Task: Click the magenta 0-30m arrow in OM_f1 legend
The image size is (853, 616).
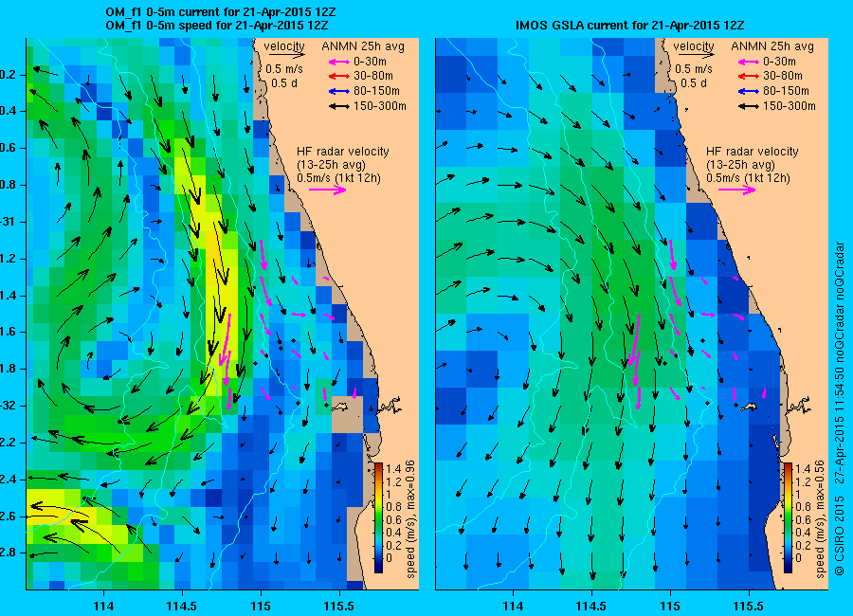Action: [x=339, y=62]
